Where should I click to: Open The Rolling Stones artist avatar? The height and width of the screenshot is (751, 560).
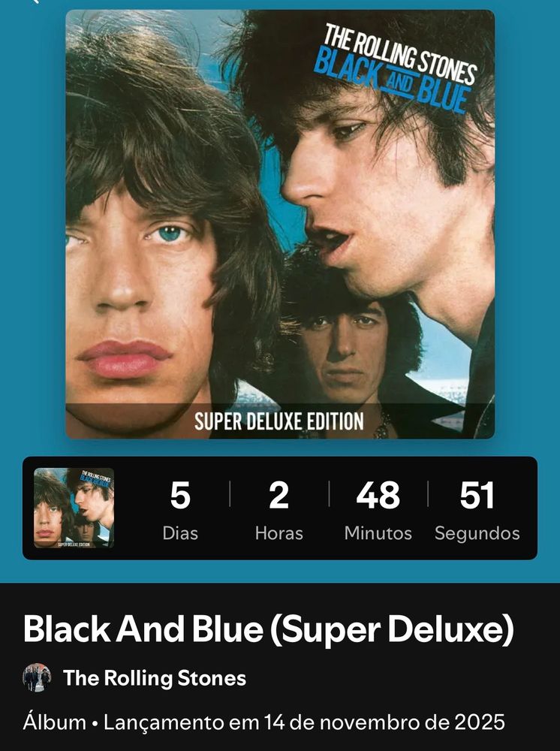pyautogui.click(x=37, y=677)
